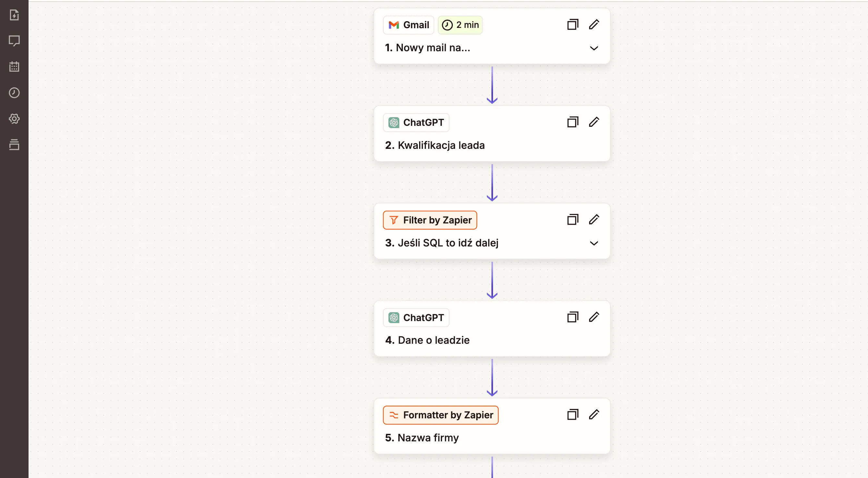Click the Filter by Zapier badge
This screenshot has width=868, height=478.
pyautogui.click(x=430, y=220)
